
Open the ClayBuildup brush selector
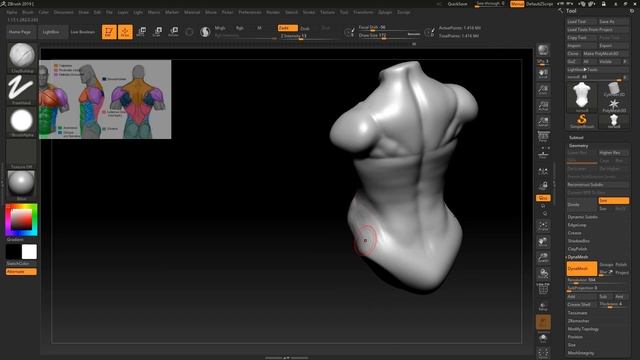(22, 57)
